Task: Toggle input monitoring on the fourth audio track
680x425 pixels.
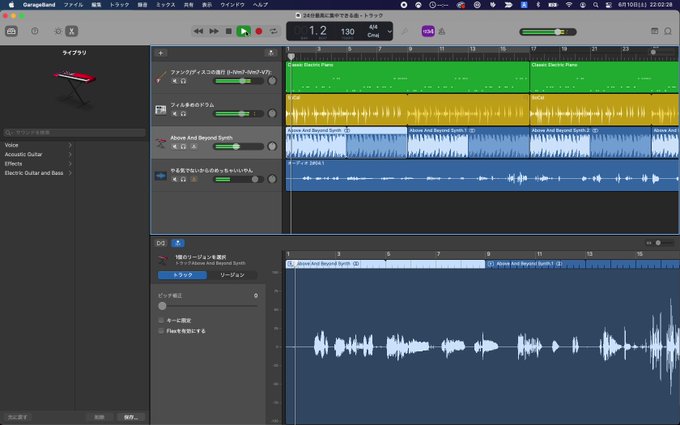Action: tap(193, 179)
